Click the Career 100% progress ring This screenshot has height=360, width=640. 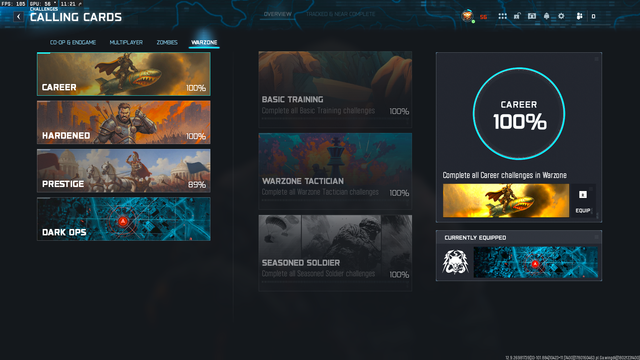coord(519,113)
